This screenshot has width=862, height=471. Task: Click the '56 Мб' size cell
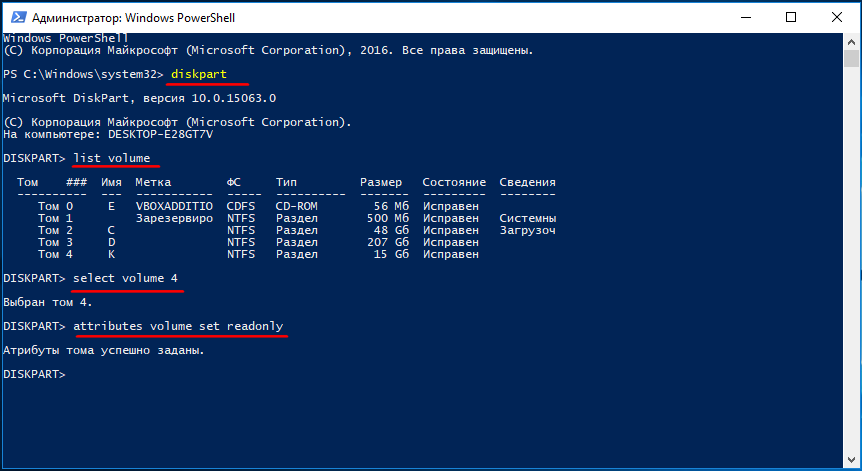pyautogui.click(x=391, y=206)
